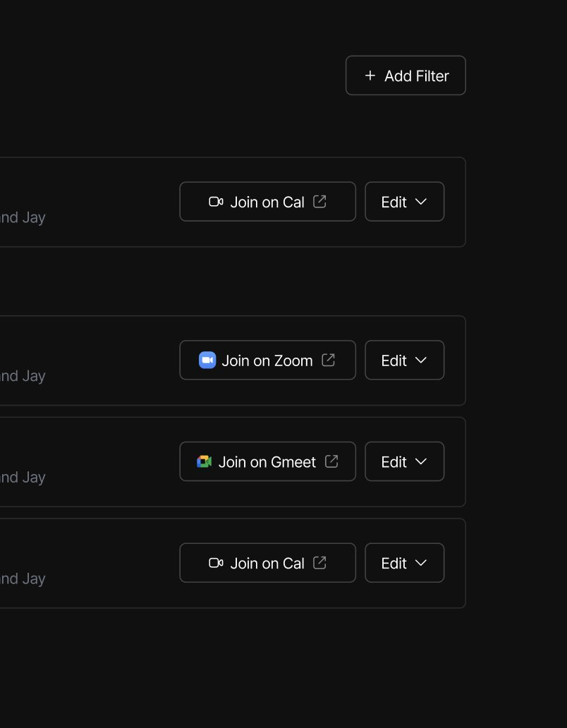The image size is (567, 728).
Task: Click the external link icon beside Join on Gmeet
Action: 331,461
